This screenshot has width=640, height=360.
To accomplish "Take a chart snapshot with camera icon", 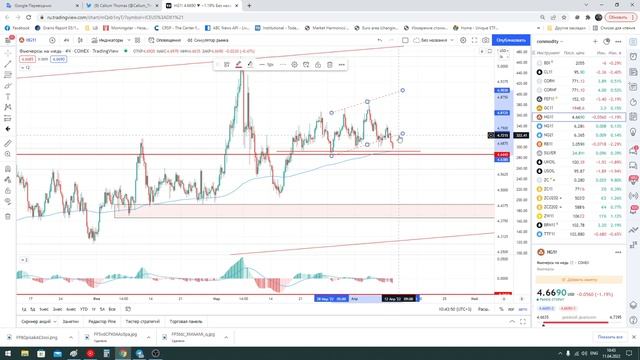I will (485, 40).
